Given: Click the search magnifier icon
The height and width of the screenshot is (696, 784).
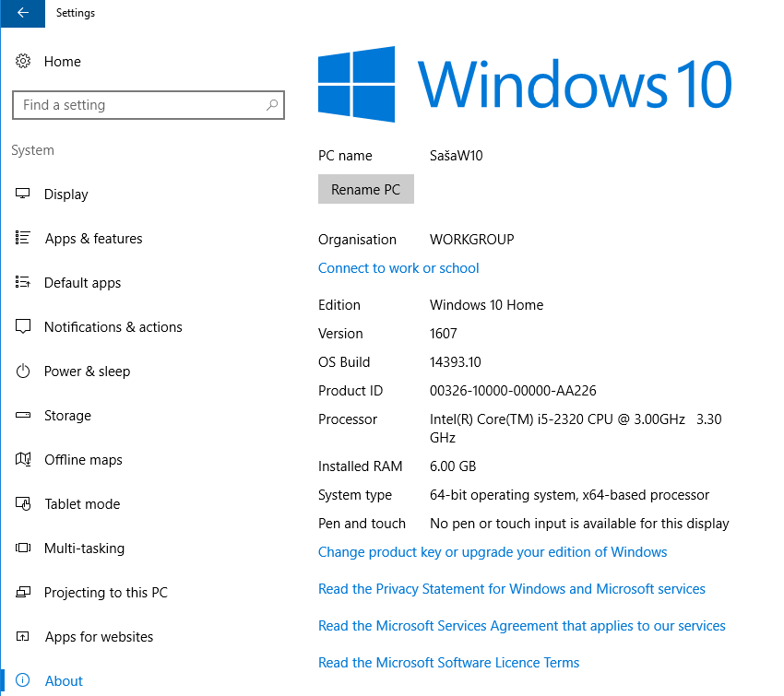Looking at the screenshot, I should click(272, 105).
